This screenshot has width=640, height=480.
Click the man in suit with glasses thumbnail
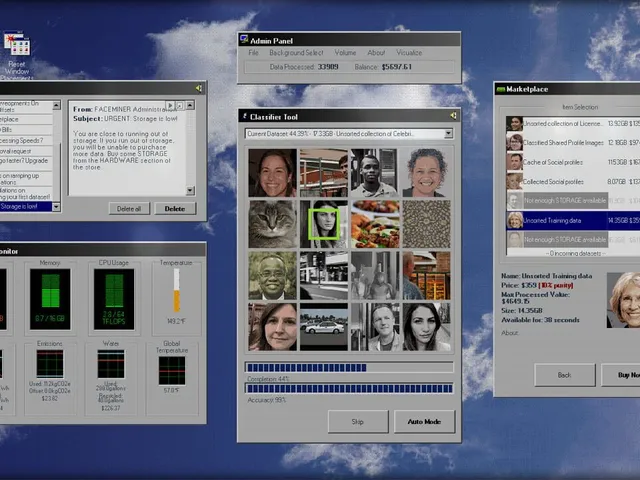273,276
